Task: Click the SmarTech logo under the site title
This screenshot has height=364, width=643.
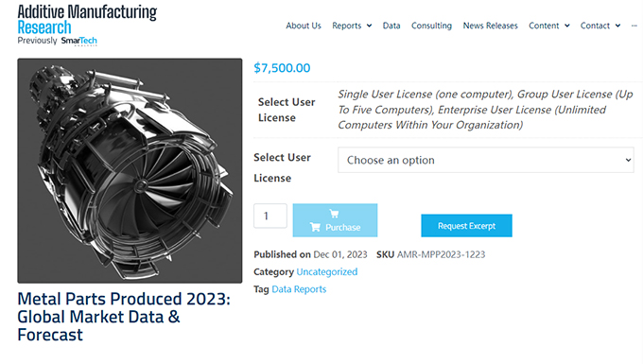Action: [79, 41]
